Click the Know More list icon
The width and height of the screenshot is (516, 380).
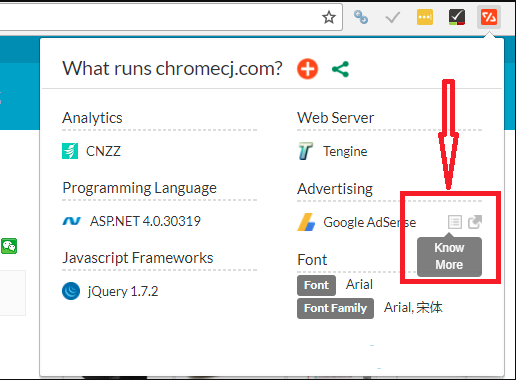click(x=455, y=222)
